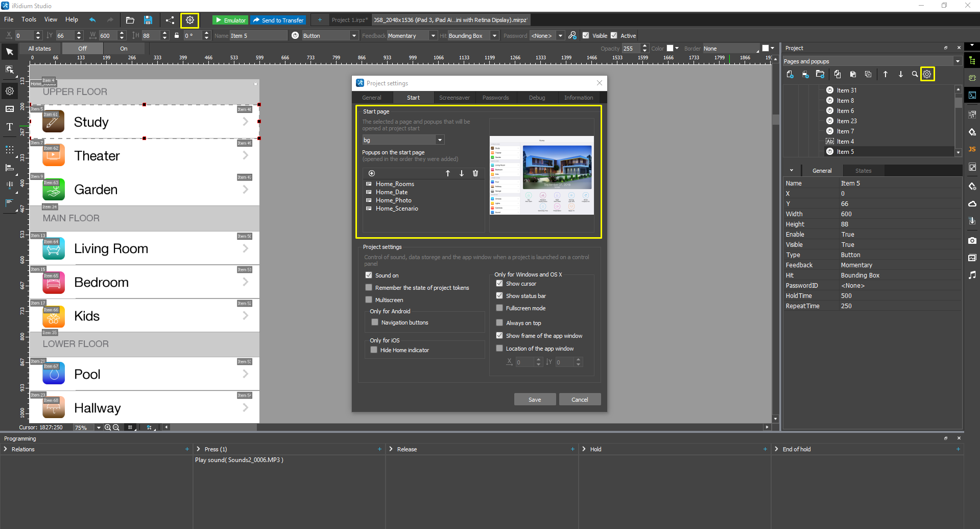Select the Text tool in left sidebar
The width and height of the screenshot is (980, 529).
point(10,127)
